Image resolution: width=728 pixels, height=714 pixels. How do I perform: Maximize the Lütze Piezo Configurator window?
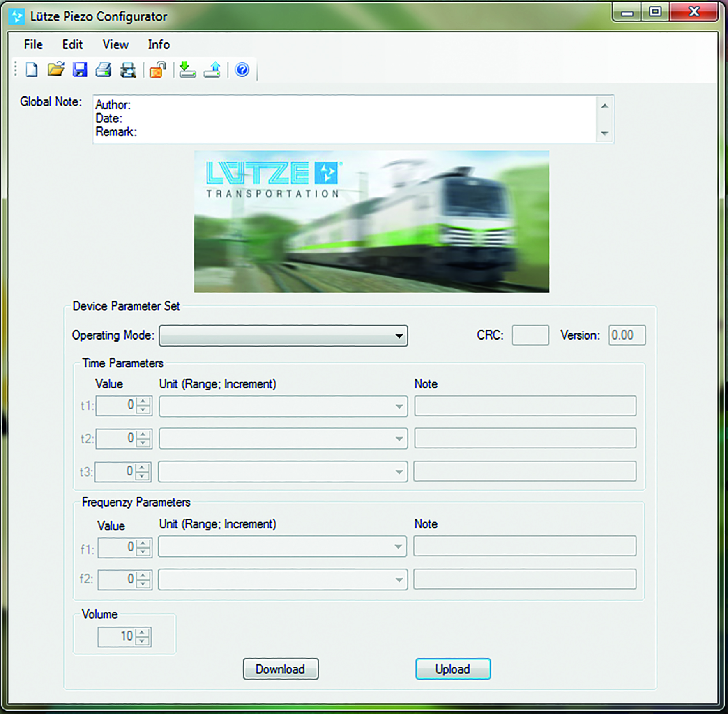(655, 12)
